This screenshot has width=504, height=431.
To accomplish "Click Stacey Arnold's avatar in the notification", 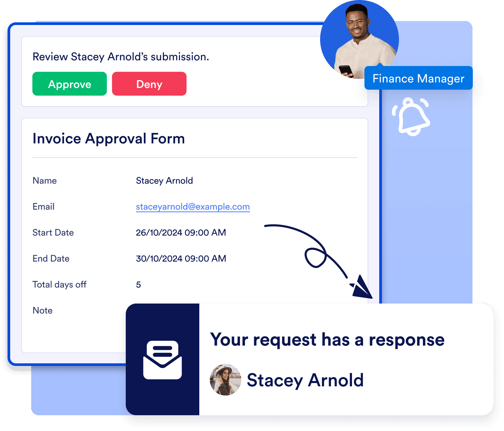I will (226, 380).
